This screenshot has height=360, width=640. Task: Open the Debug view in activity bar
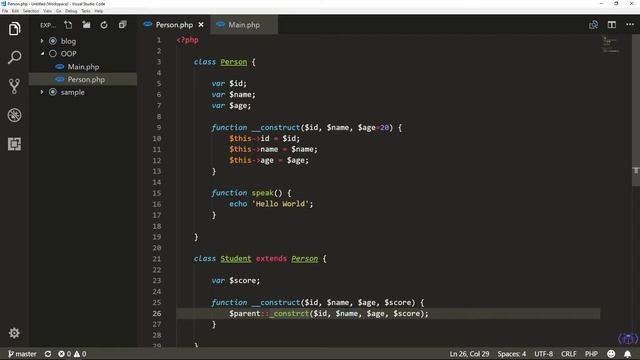click(x=14, y=115)
